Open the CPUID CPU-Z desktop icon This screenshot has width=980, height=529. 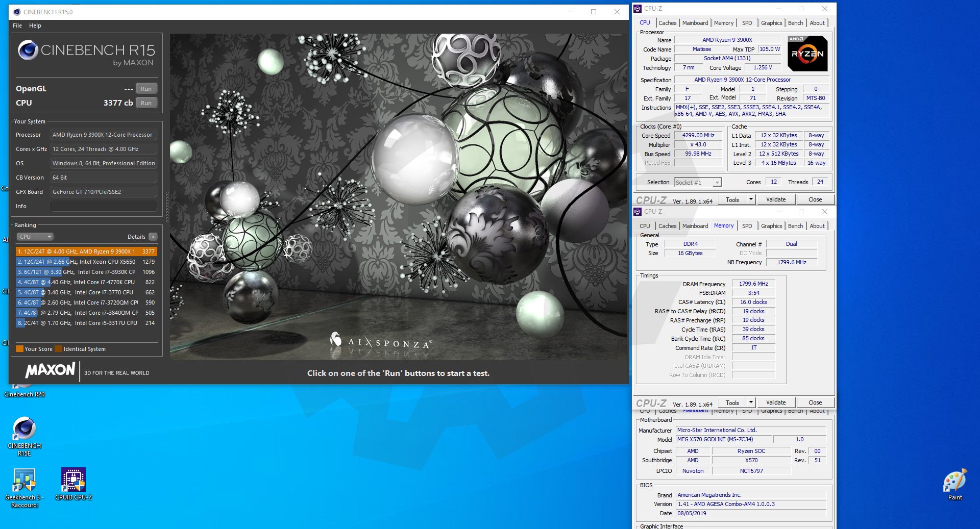[73, 481]
